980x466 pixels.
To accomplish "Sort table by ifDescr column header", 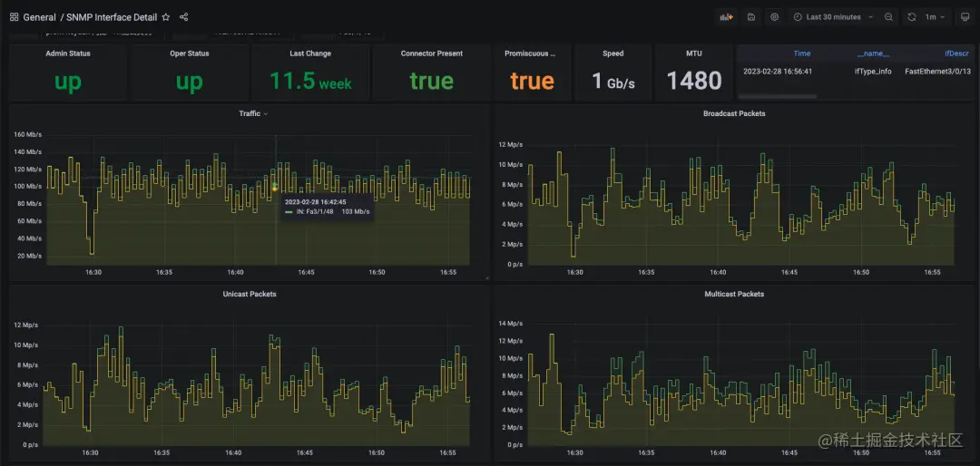I will click(x=957, y=53).
